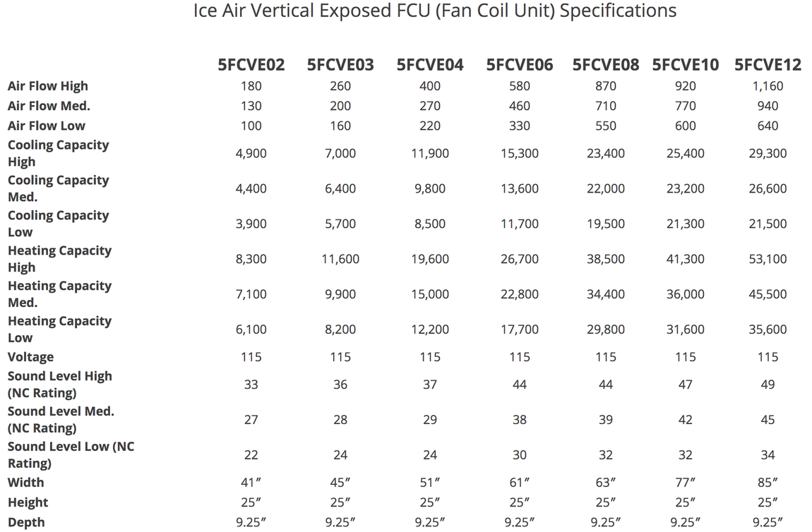Click the Depth row label
The image size is (812, 532).
pyautogui.click(x=26, y=522)
